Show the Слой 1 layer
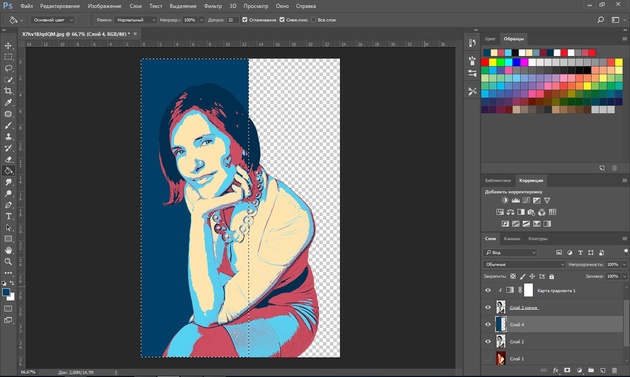Viewport: 630px width, 377px height. (488, 359)
